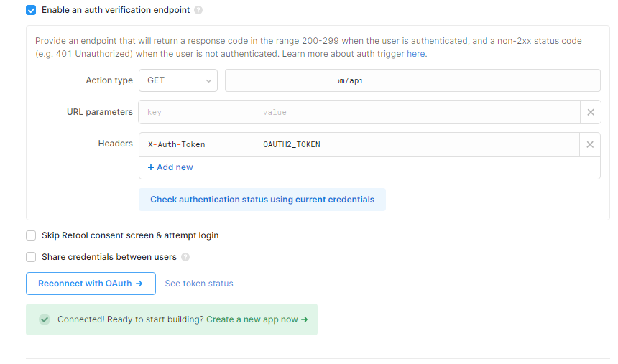The width and height of the screenshot is (618, 364).
Task: Remove the URL parameters row
Action: pyautogui.click(x=590, y=112)
